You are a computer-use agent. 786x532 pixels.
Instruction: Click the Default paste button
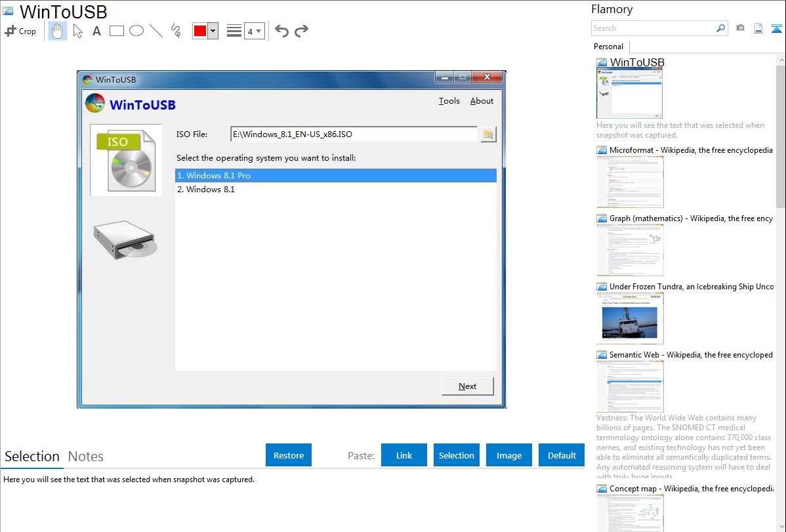(x=562, y=455)
